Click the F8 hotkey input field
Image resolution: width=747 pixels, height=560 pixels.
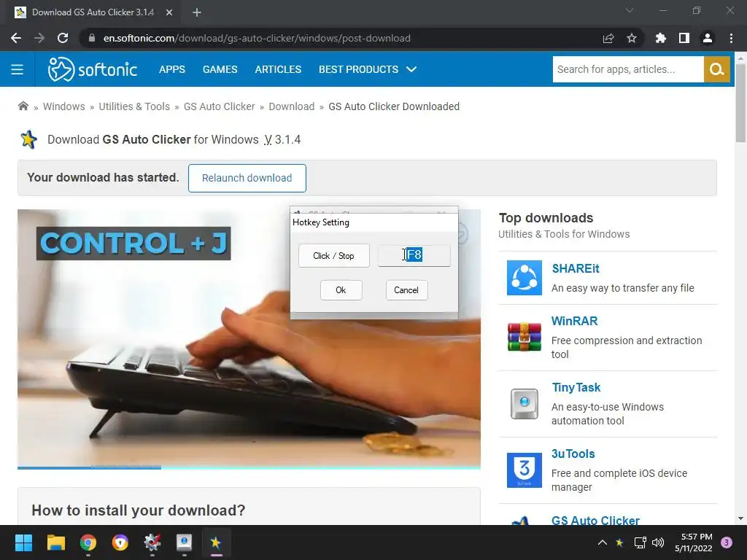(x=414, y=255)
